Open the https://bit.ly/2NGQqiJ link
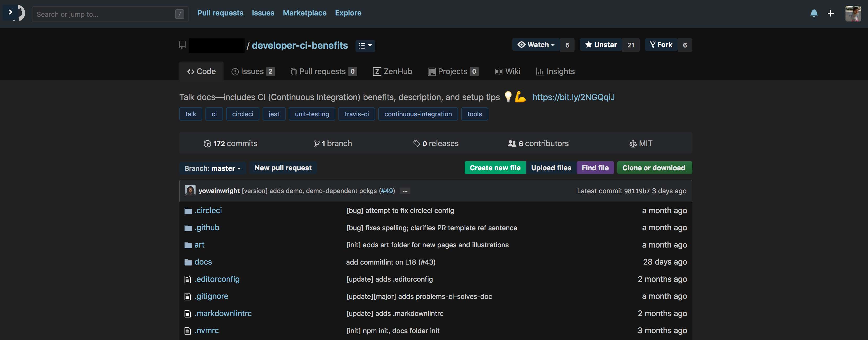Image resolution: width=868 pixels, height=340 pixels. (573, 97)
